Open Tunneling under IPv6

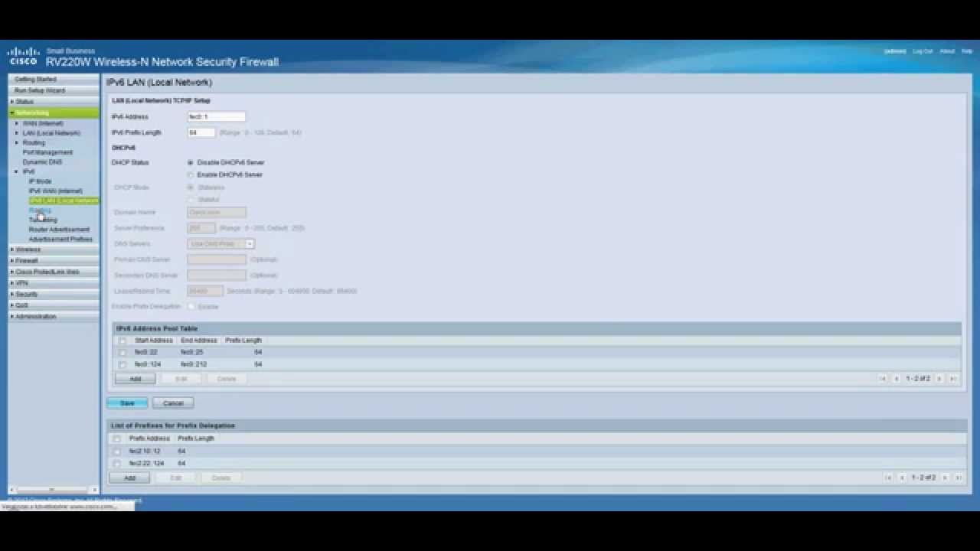click(43, 220)
